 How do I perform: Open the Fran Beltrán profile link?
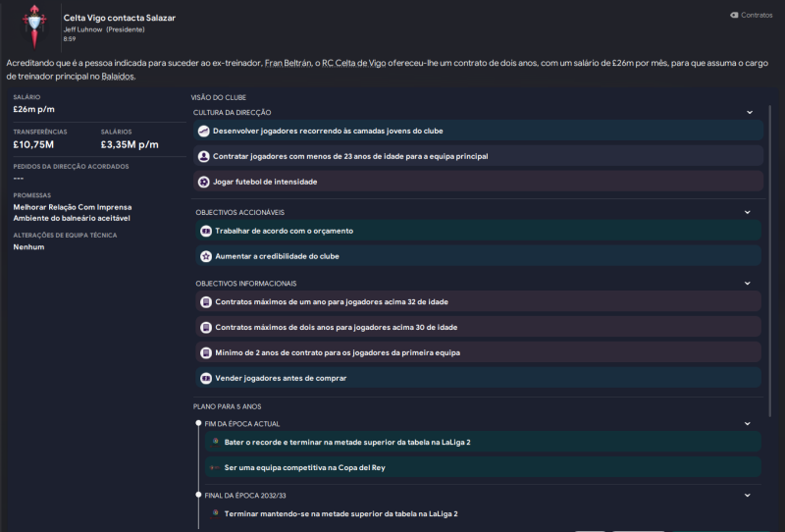coord(288,63)
